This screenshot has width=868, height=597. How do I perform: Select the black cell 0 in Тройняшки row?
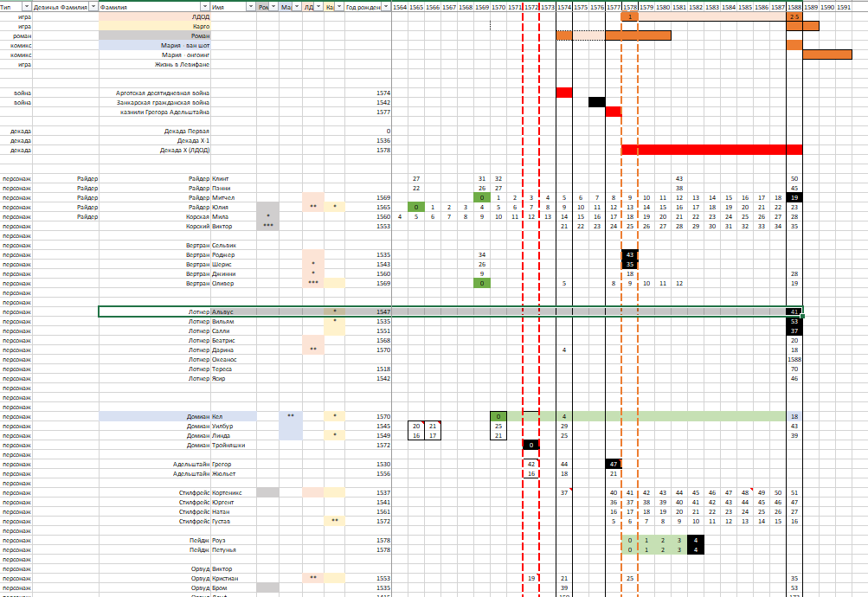click(531, 445)
